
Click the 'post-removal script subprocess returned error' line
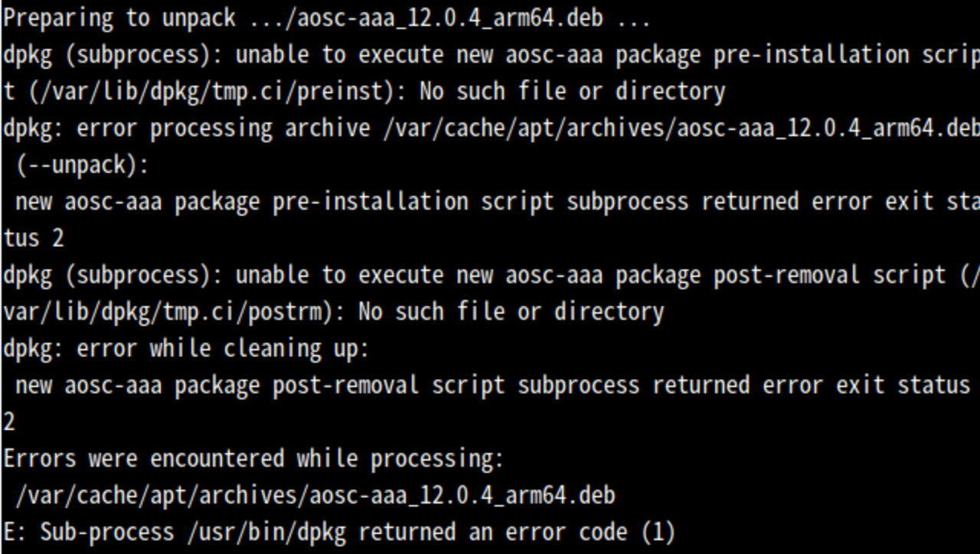click(493, 386)
